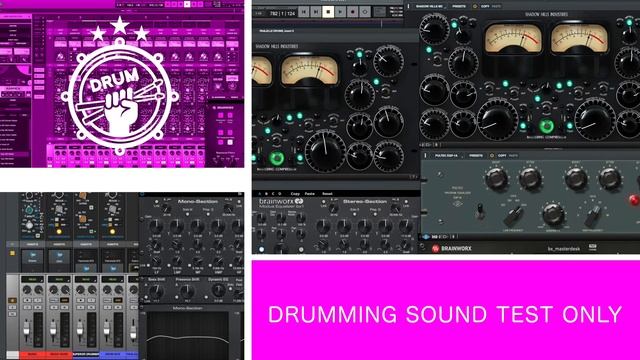
Task: Click the large threshold knob on left compressor
Action: point(325,151)
